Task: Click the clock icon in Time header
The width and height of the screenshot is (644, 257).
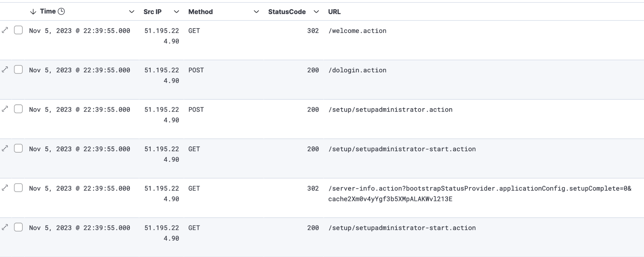Action: [61, 12]
